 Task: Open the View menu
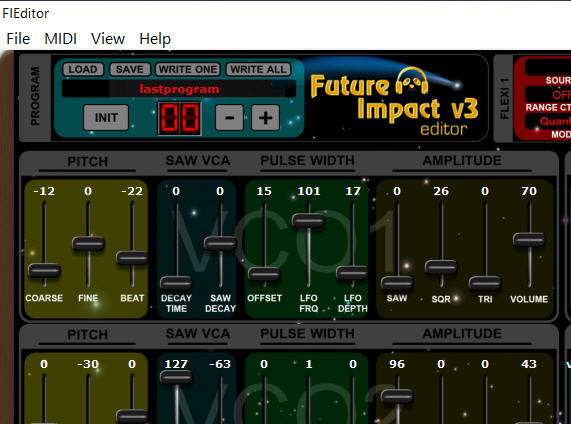click(x=108, y=39)
